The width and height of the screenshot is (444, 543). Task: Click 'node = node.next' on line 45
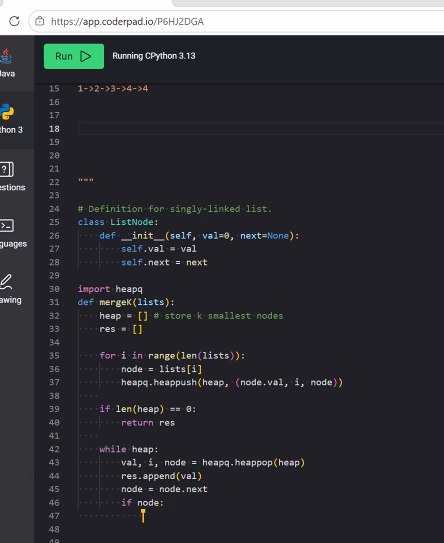(164, 489)
